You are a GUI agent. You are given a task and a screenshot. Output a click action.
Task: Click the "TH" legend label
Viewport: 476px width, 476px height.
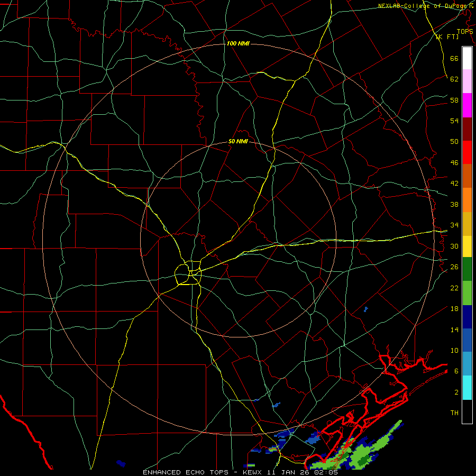pyautogui.click(x=454, y=413)
